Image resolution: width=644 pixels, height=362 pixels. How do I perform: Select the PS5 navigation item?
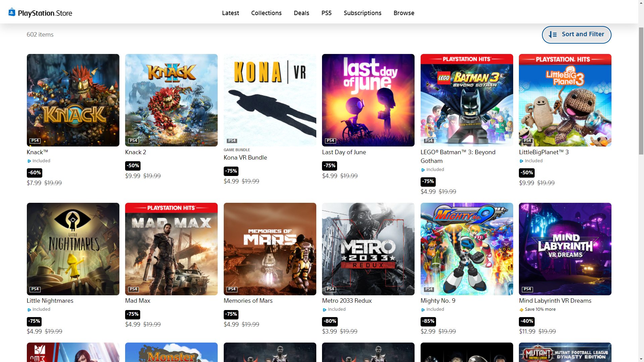click(x=326, y=13)
